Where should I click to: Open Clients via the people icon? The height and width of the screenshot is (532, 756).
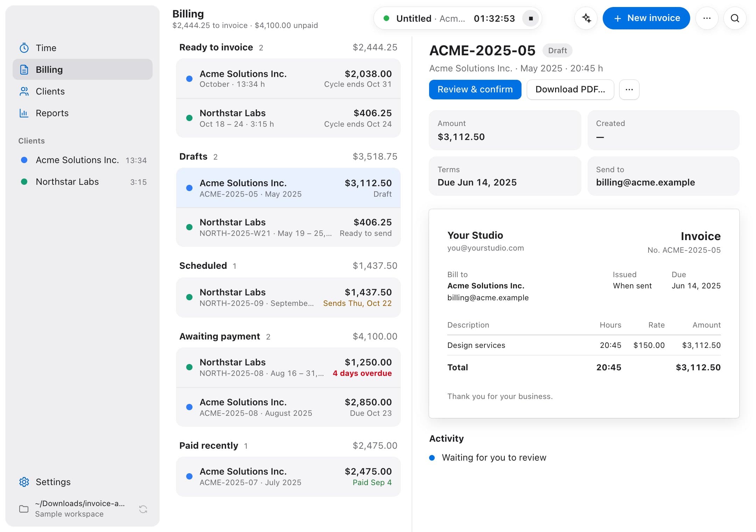pos(24,91)
